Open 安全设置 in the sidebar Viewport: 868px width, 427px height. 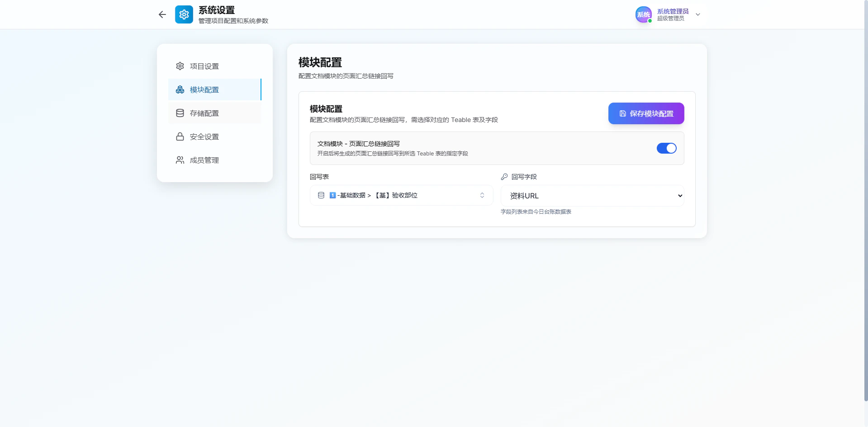click(x=215, y=136)
